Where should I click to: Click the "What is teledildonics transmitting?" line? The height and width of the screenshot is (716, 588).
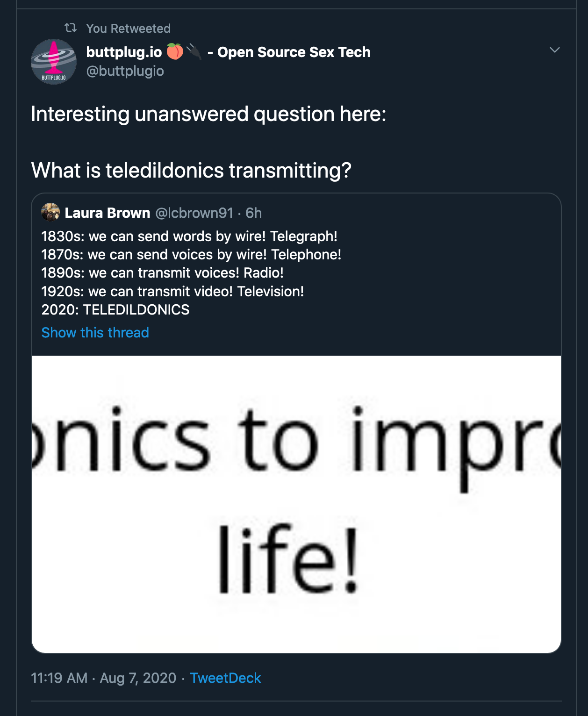pyautogui.click(x=191, y=170)
